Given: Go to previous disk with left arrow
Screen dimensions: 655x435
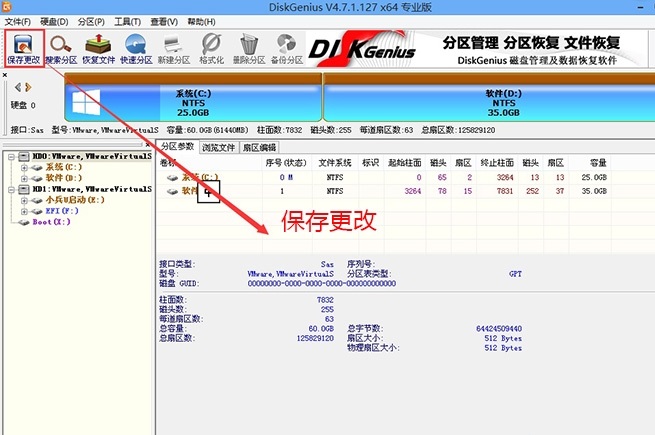Looking at the screenshot, I should (18, 87).
